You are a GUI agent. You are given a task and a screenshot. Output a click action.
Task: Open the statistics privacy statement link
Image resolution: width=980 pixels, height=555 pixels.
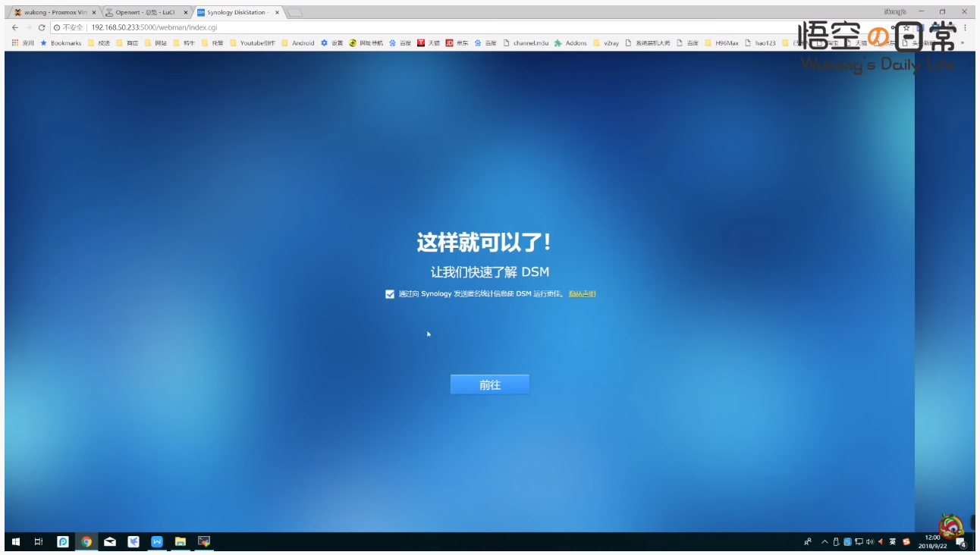[x=583, y=294]
